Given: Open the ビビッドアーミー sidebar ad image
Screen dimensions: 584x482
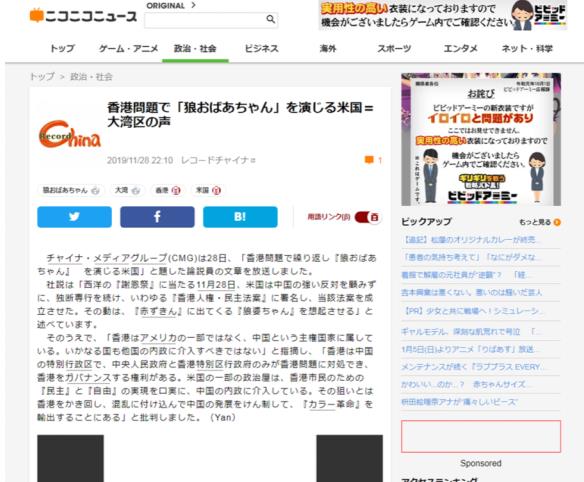Looking at the screenshot, I should 481,139.
